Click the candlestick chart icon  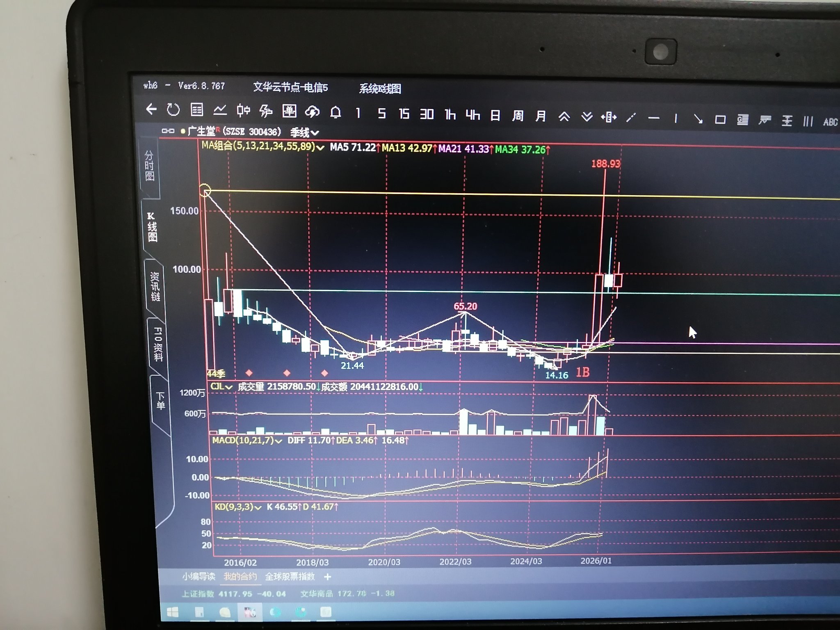[x=243, y=110]
